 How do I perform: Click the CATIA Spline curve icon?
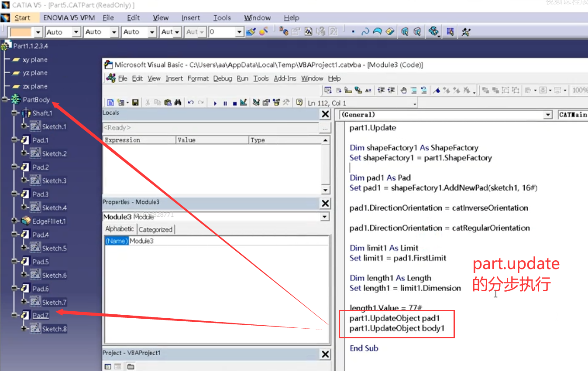365,31
